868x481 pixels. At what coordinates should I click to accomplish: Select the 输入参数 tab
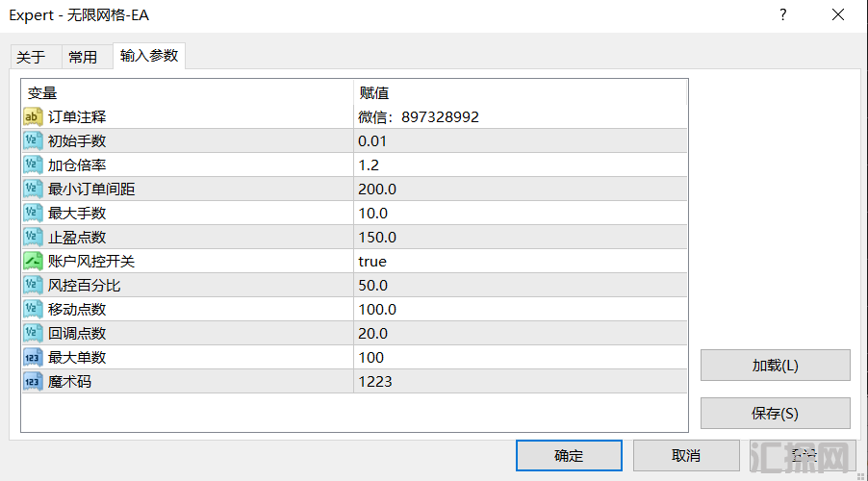149,56
